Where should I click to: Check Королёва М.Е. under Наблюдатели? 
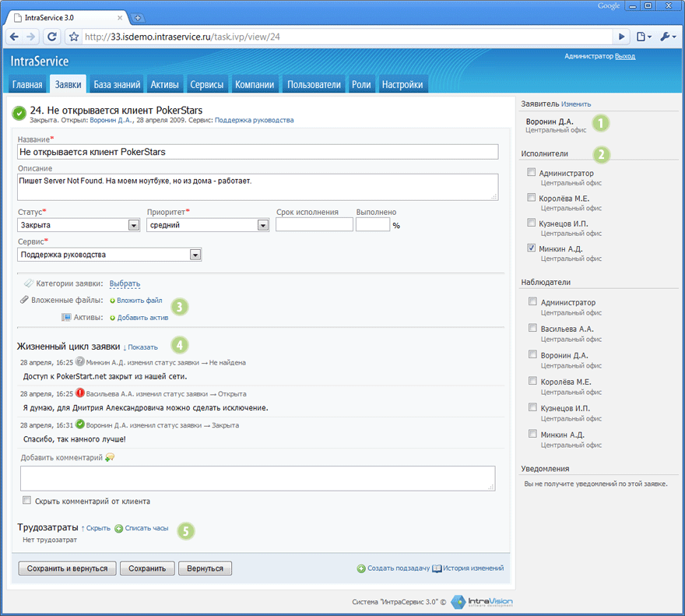(x=532, y=380)
